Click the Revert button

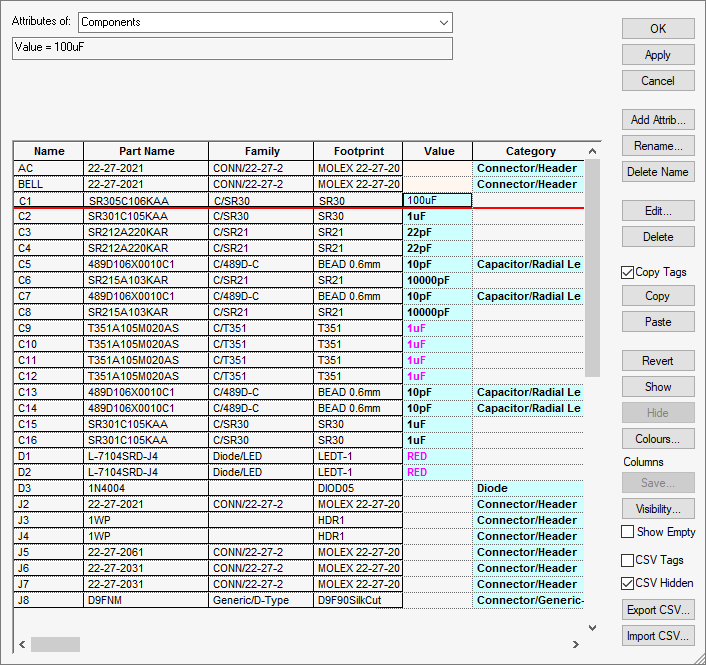(657, 361)
